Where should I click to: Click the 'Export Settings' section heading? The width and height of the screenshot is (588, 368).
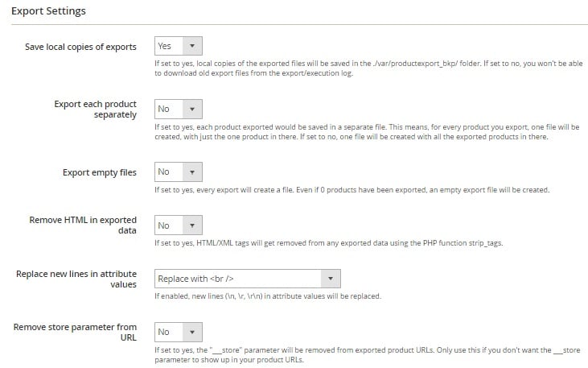pos(48,11)
